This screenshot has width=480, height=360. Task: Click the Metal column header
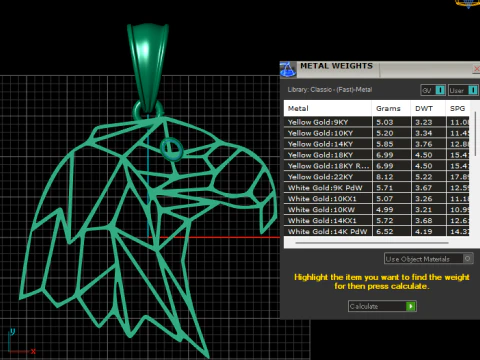tap(328, 108)
